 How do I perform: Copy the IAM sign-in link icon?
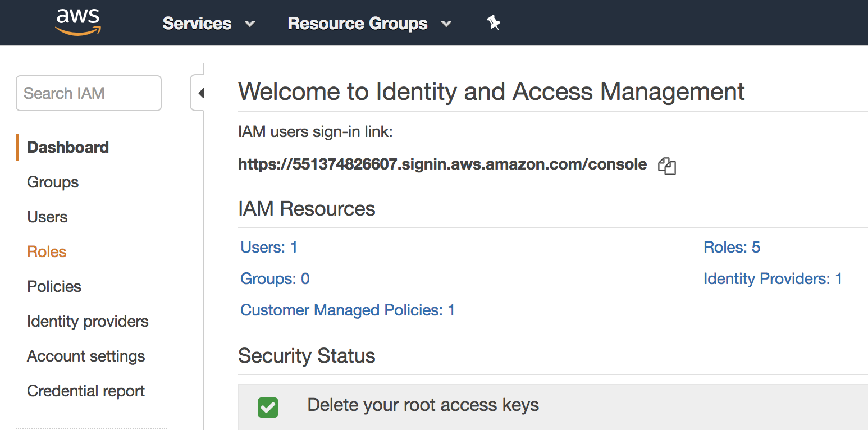tap(666, 166)
